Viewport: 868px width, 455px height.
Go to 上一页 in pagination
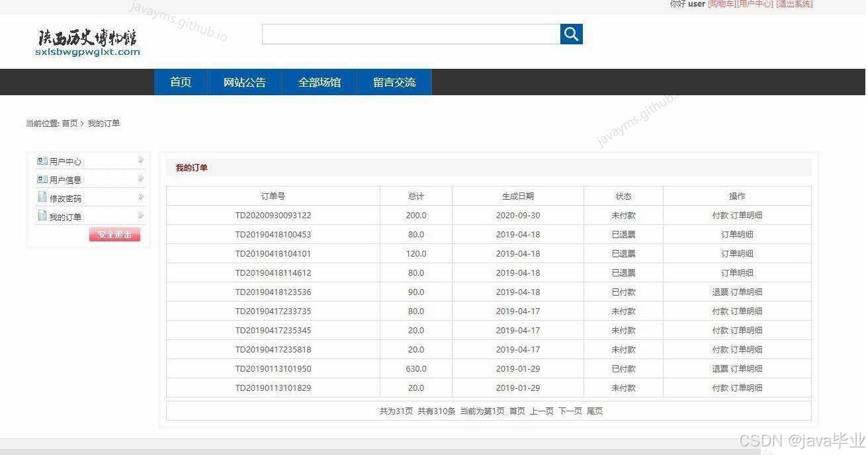[541, 411]
